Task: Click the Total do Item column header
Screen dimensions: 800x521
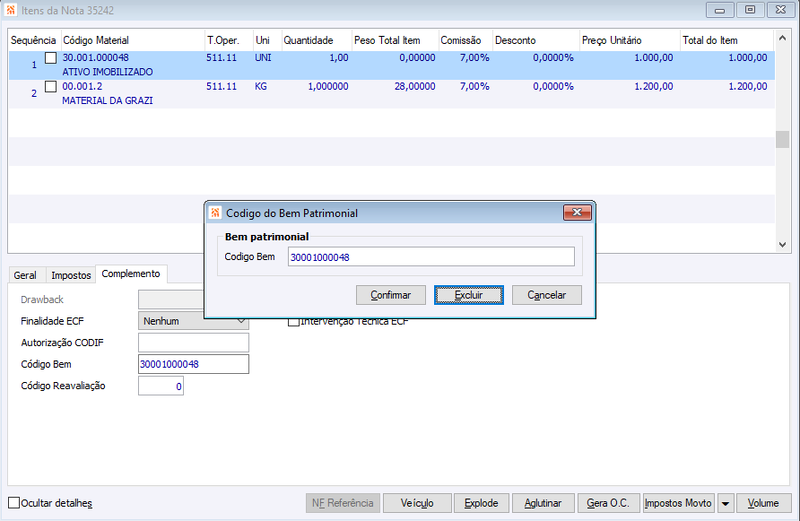Action: (x=727, y=40)
